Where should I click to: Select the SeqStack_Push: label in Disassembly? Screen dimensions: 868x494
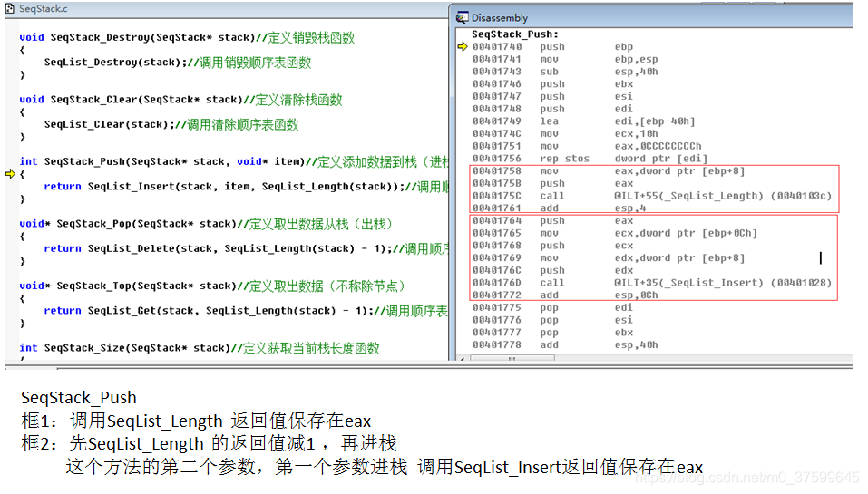point(515,34)
